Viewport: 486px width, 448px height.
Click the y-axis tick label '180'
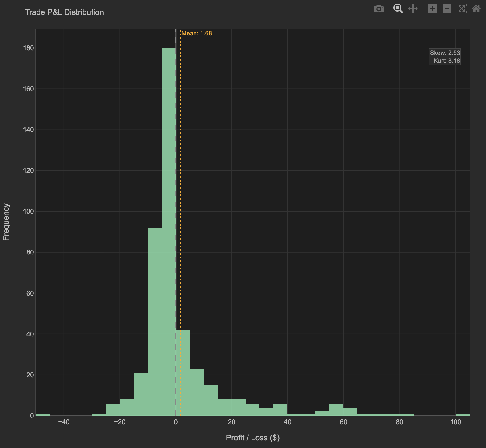tap(29, 48)
